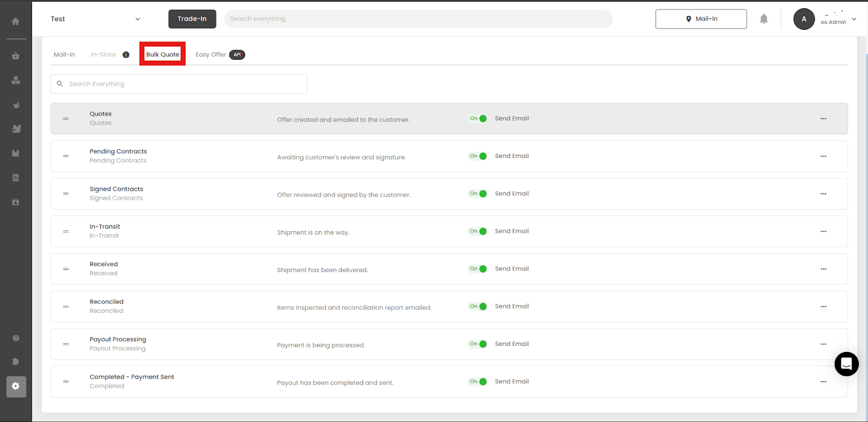Open more options for Received row
Screen dimensions: 868x422
[x=824, y=269]
